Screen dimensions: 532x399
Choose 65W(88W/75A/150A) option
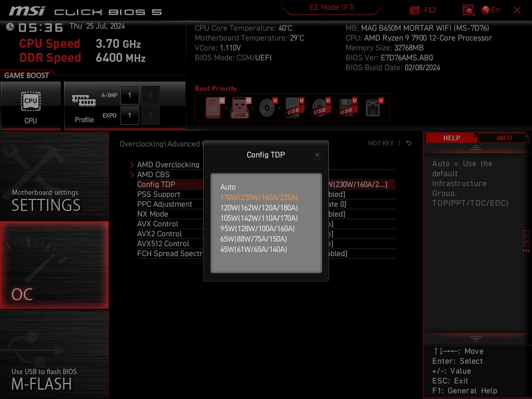click(254, 239)
